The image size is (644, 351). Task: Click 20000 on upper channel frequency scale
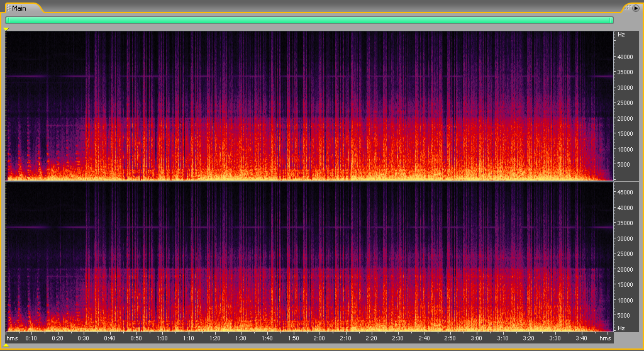point(624,118)
